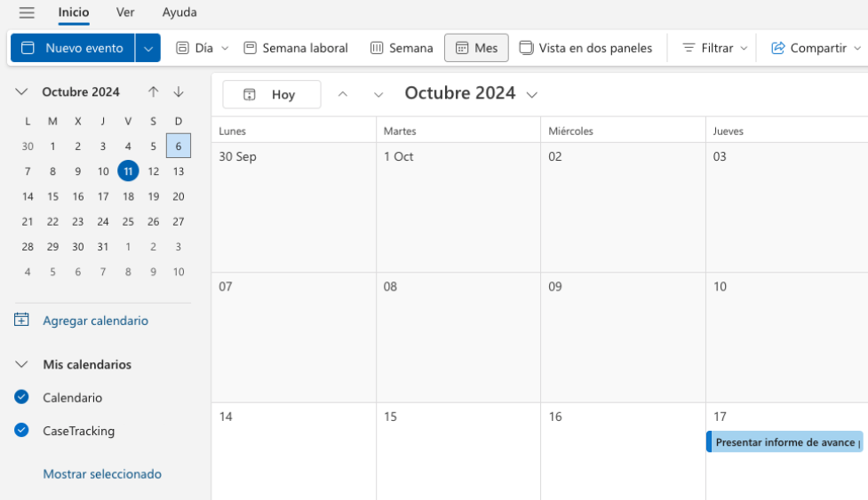The width and height of the screenshot is (868, 500).
Task: Navigate to previous month using main up chevron
Action: tap(343, 94)
